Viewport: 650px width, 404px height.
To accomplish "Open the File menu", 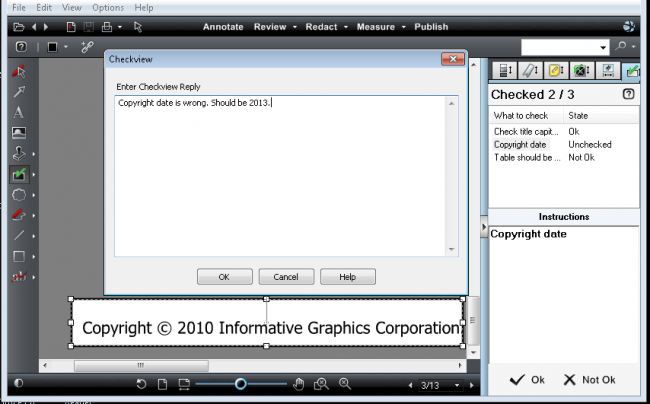I will (x=19, y=7).
